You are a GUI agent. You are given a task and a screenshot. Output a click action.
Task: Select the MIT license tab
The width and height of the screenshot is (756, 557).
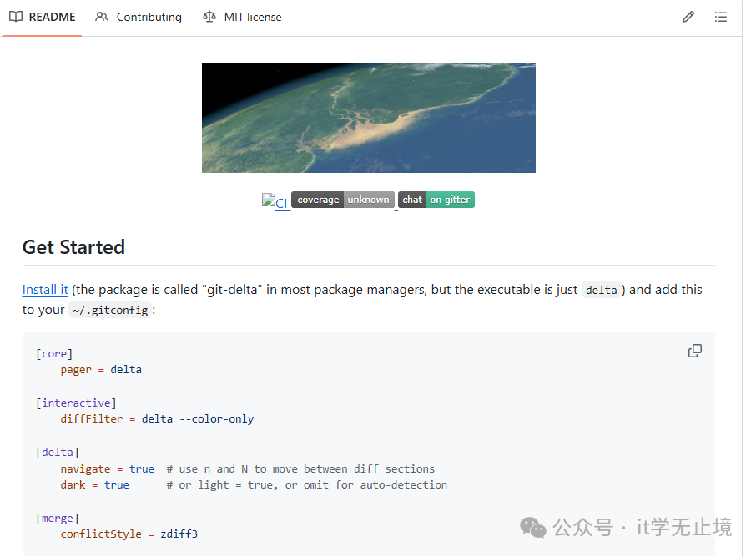[x=252, y=17]
